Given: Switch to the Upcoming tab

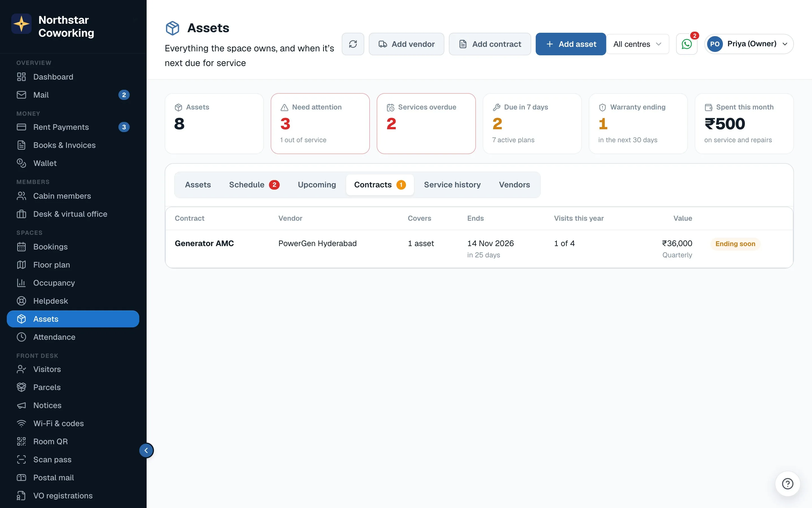Looking at the screenshot, I should point(317,185).
